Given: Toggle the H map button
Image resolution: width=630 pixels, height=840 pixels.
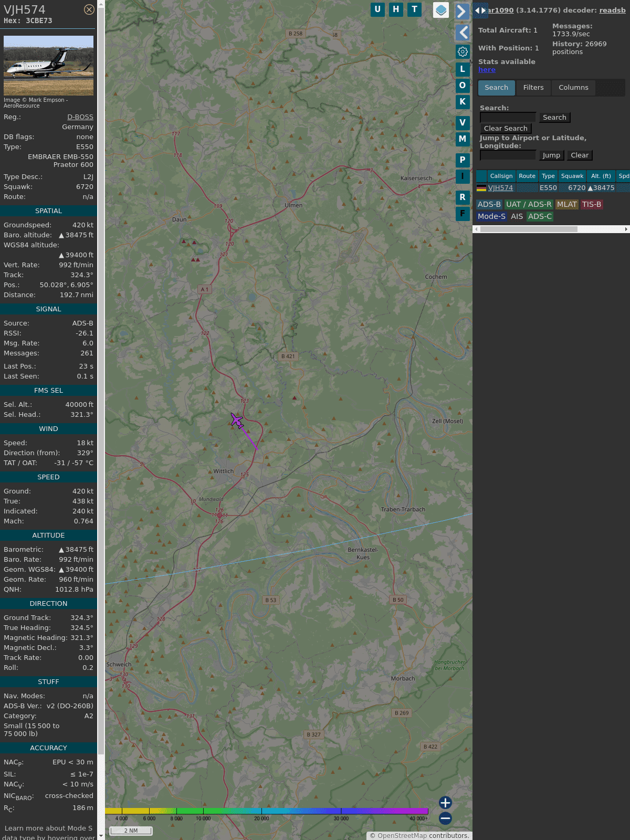Looking at the screenshot, I should click(x=396, y=9).
